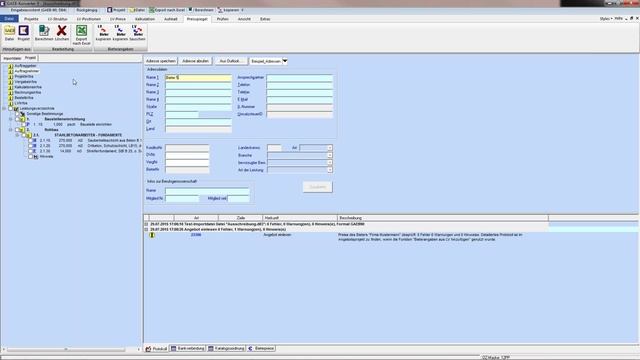Open the Branche dropdown
This screenshot has height=360, width=640.
click(329, 156)
